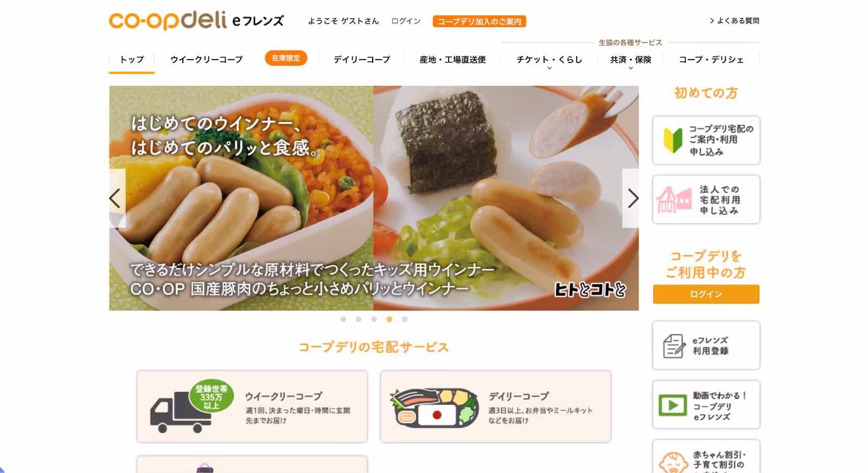Click the green beginner leaf mark icon
Viewport: 868px width, 473px height.
673,140
